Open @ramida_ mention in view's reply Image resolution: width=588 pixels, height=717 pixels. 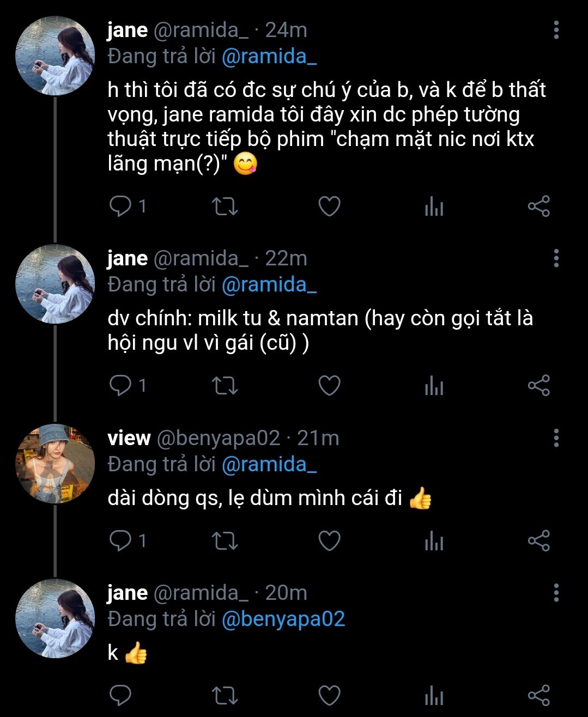pos(269,464)
